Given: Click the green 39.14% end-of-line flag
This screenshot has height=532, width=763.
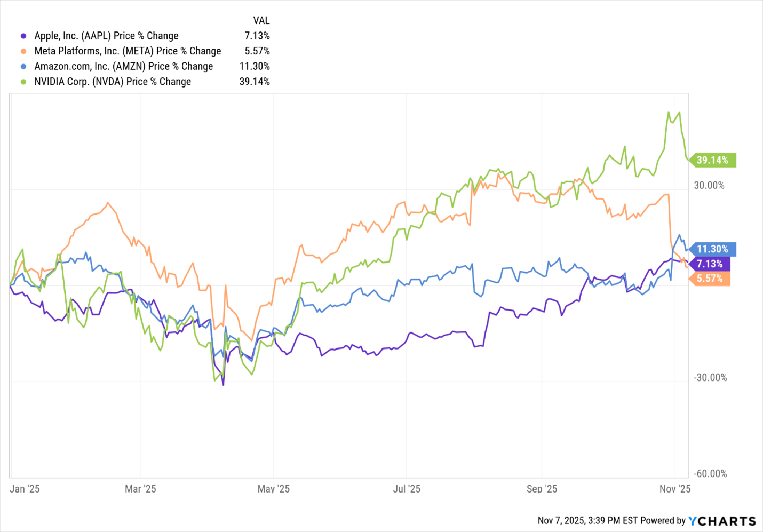Looking at the screenshot, I should 713,160.
